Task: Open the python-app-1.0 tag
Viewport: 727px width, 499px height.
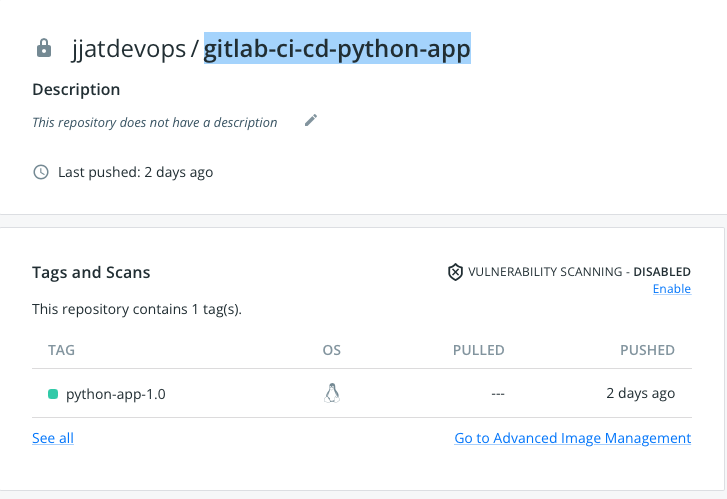Action: click(x=115, y=394)
